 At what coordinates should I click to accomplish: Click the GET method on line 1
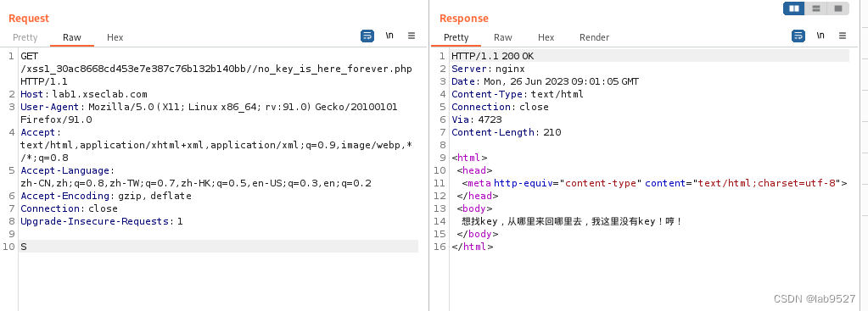(x=29, y=56)
